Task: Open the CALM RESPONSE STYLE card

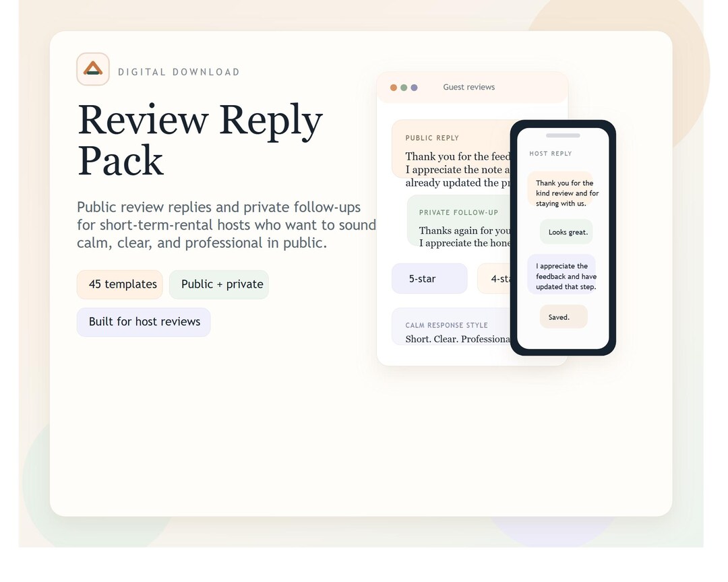Action: click(451, 327)
